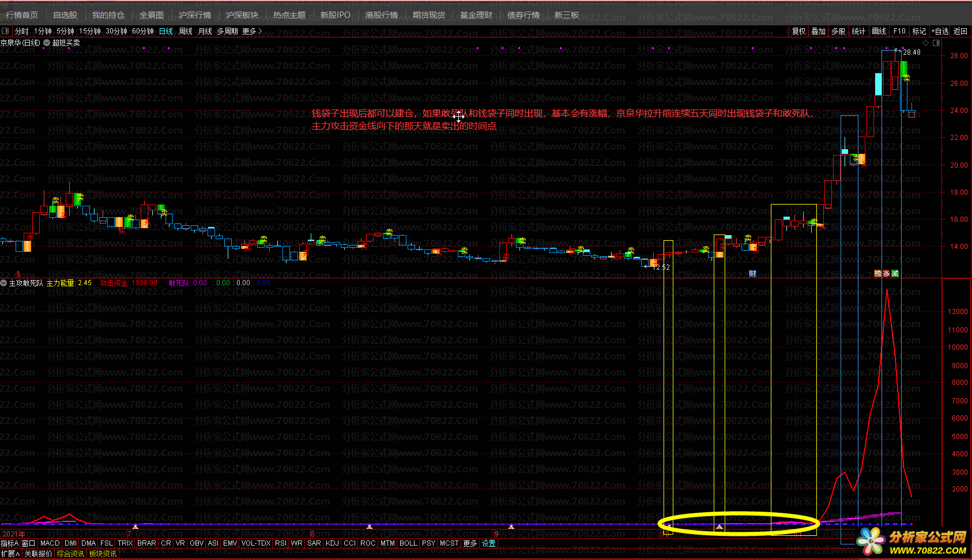The height and width of the screenshot is (560, 972).
Task: Open the 指标A selector
Action: [10, 543]
